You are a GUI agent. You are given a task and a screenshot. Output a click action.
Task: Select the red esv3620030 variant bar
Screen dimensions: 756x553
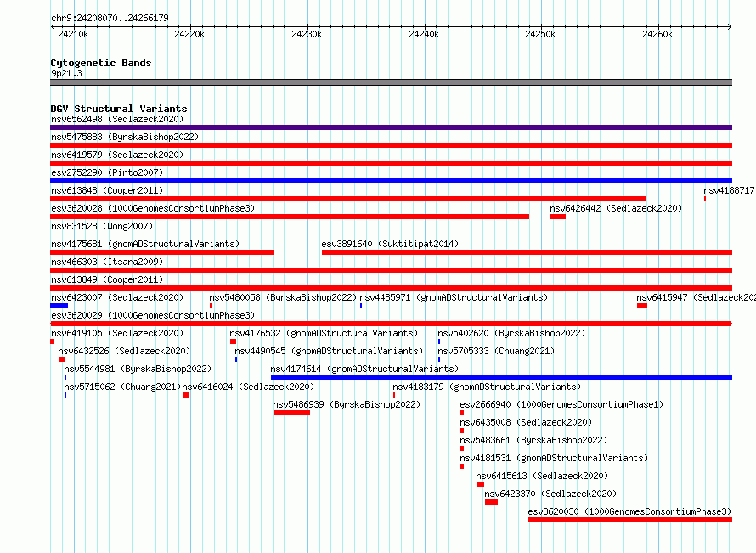point(630,520)
